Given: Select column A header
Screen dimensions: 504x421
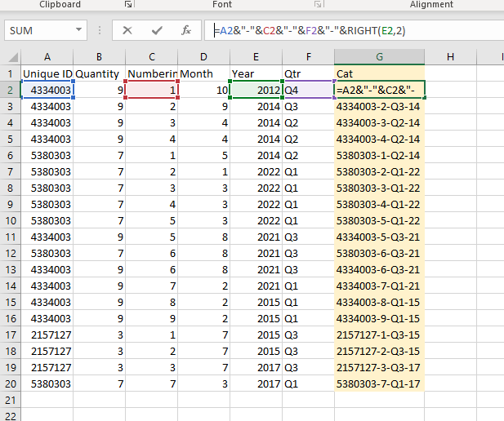Looking at the screenshot, I should tap(47, 57).
